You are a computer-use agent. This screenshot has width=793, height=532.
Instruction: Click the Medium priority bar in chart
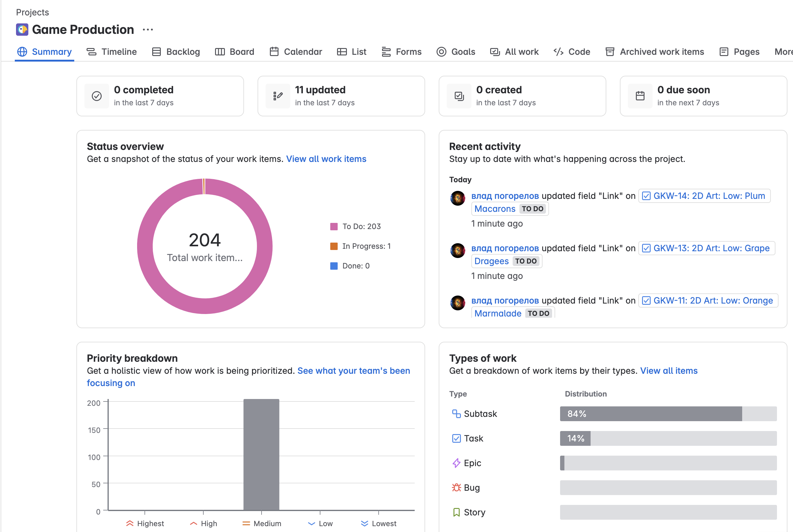(x=261, y=455)
